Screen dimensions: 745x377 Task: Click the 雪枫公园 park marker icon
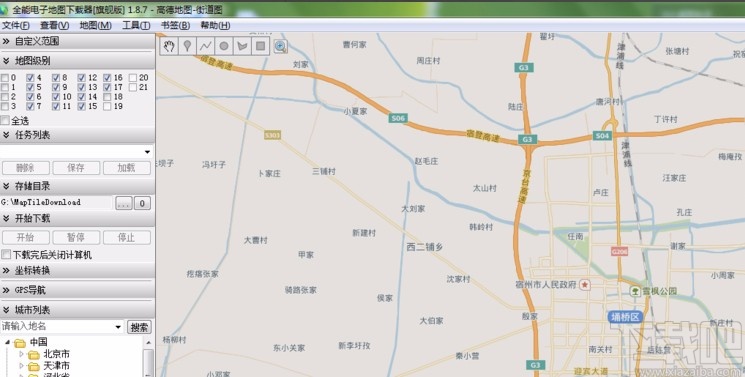pos(635,291)
